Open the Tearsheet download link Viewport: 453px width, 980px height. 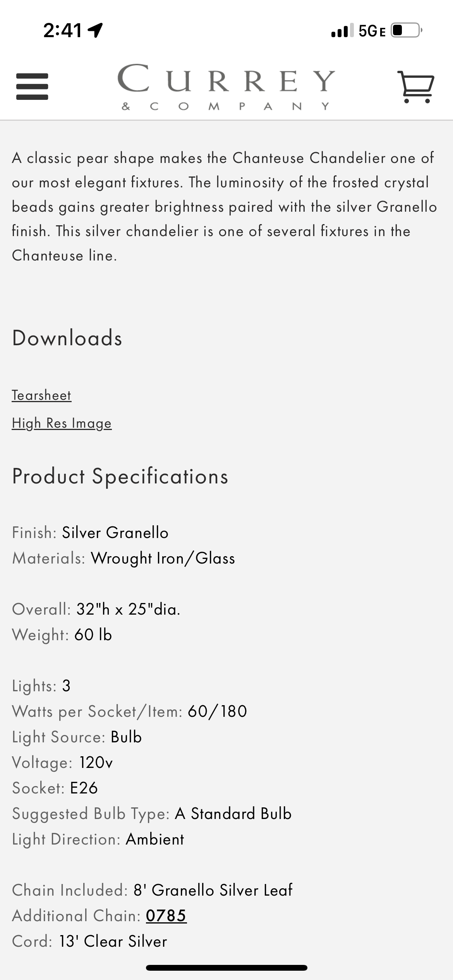point(41,395)
